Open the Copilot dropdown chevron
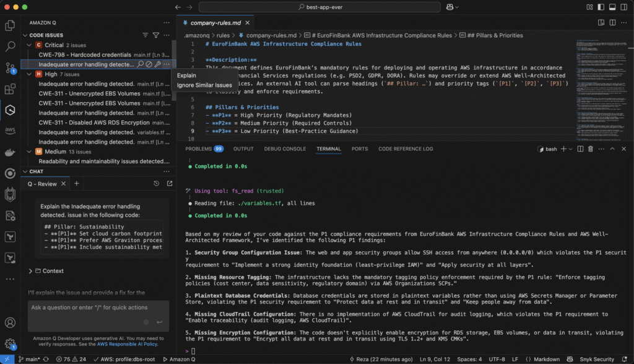 (x=457, y=7)
